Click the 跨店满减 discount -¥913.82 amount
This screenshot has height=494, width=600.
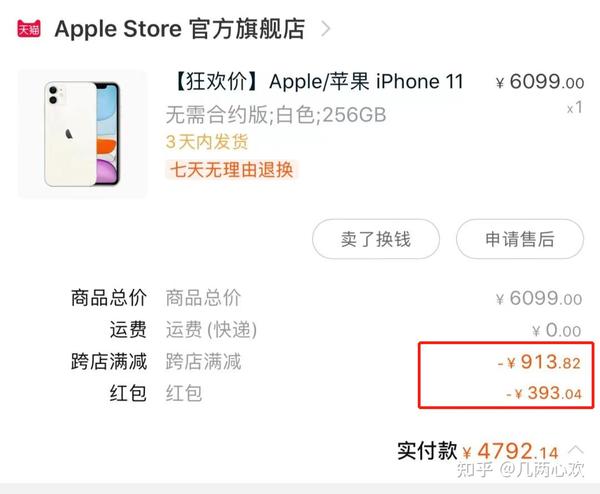(x=540, y=362)
